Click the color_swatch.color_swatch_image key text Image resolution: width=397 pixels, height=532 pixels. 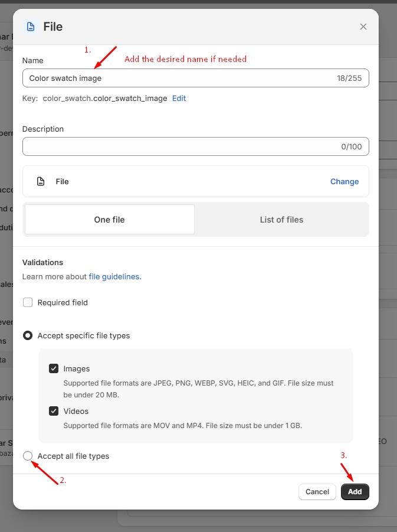click(x=105, y=98)
